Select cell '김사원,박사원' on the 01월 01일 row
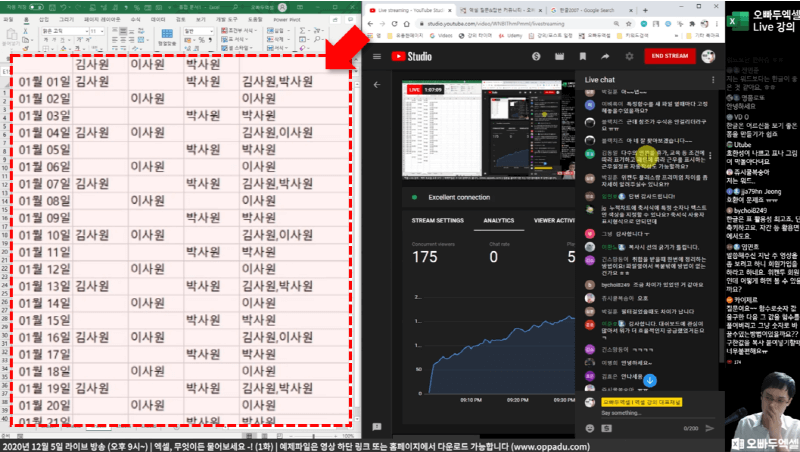The height and width of the screenshot is (452, 800). [295, 81]
